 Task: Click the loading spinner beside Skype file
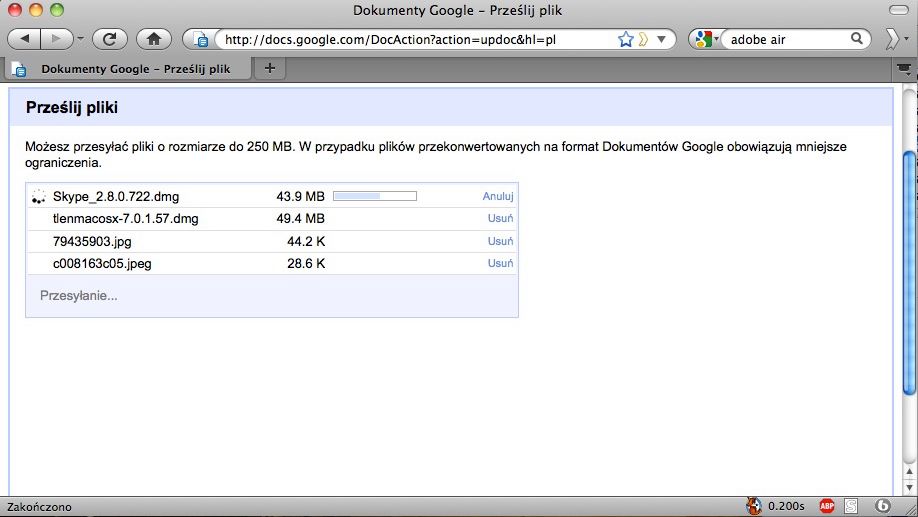pos(39,197)
